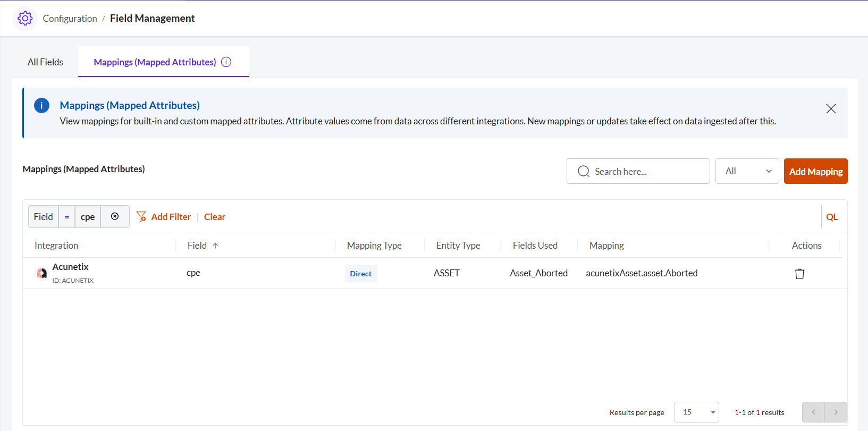The image size is (868, 431).
Task: Remove the Field = cpe filter
Action: [115, 216]
